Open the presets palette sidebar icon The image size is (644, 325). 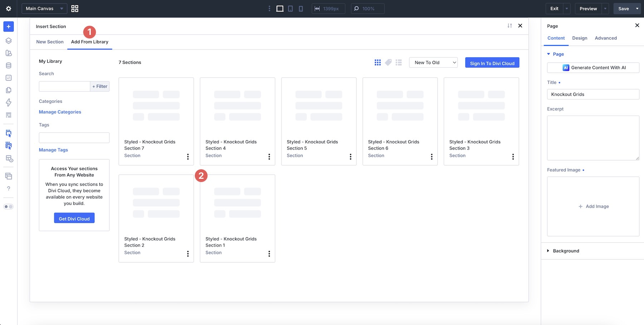(9, 53)
